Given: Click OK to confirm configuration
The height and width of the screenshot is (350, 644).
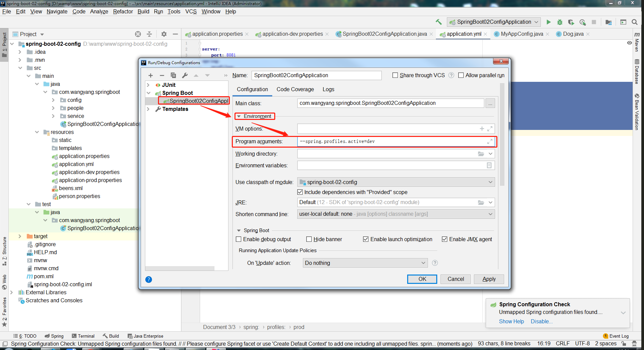Looking at the screenshot, I should (422, 279).
